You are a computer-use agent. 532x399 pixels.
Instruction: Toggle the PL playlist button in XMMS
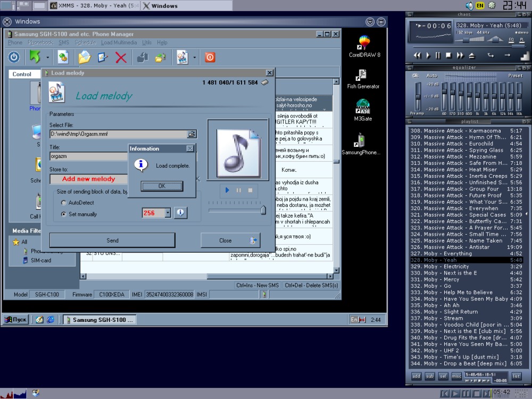tap(522, 40)
